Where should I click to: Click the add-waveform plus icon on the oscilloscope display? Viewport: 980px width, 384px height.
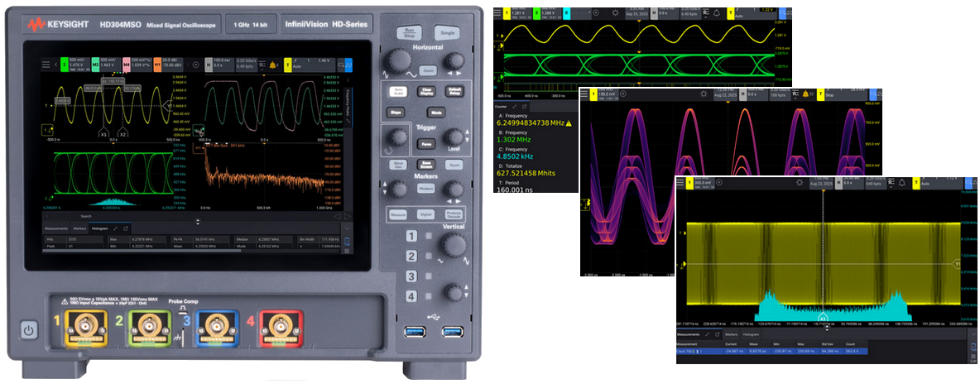tap(195, 65)
